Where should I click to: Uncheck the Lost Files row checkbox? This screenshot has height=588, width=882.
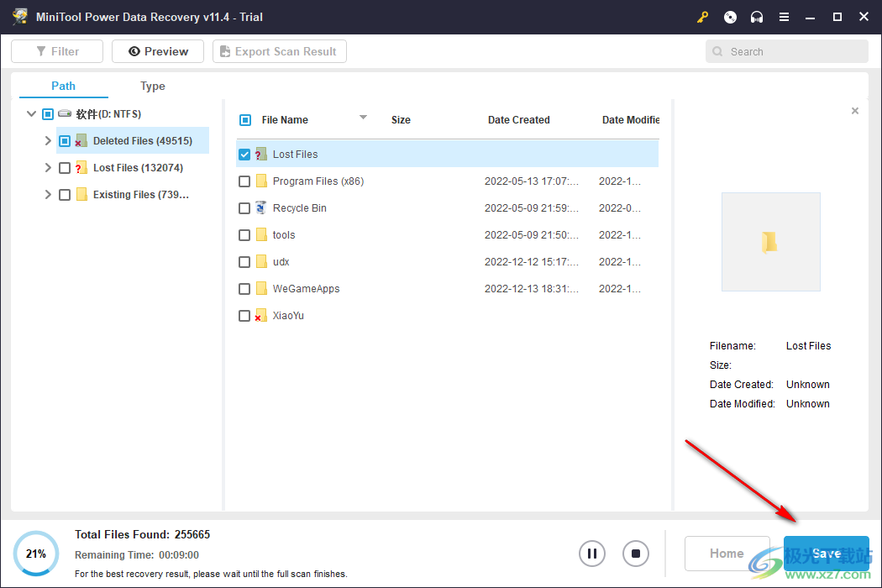click(244, 155)
